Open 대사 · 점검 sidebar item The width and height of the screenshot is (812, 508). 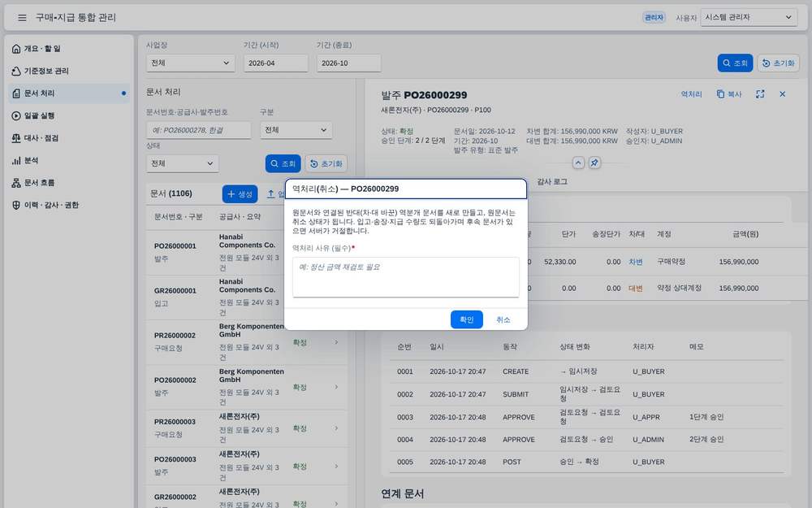click(67, 138)
